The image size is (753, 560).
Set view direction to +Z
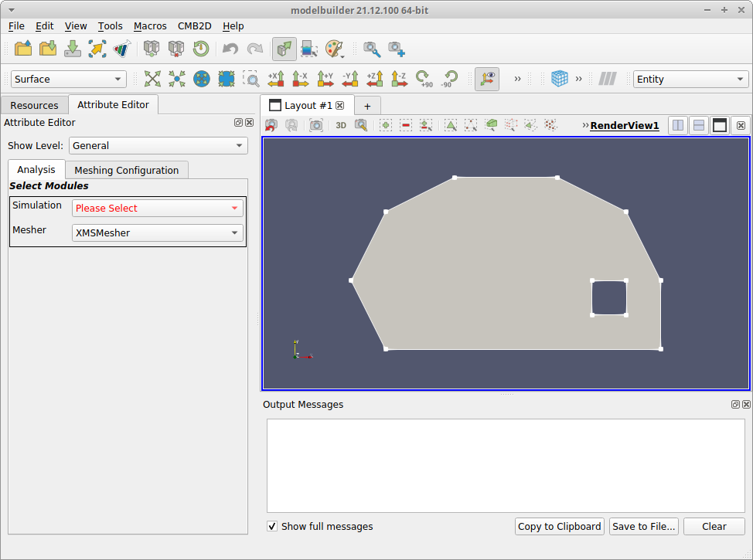coord(375,79)
